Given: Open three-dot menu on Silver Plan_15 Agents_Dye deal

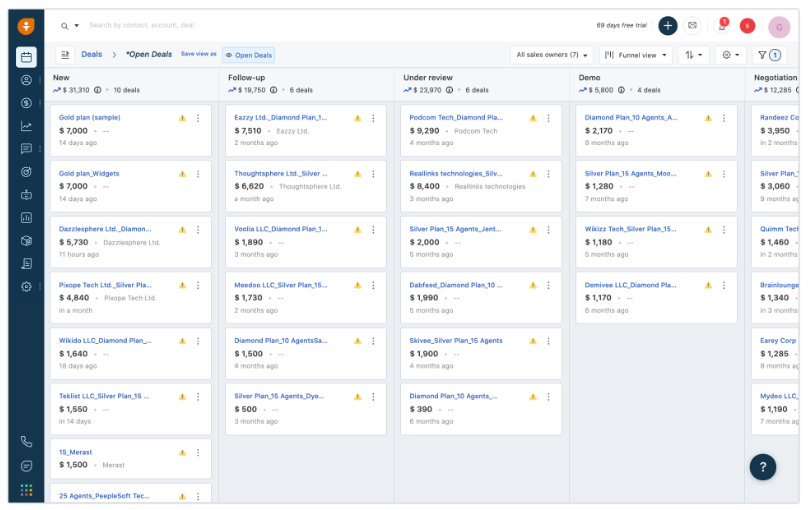Looking at the screenshot, I should click(x=373, y=397).
